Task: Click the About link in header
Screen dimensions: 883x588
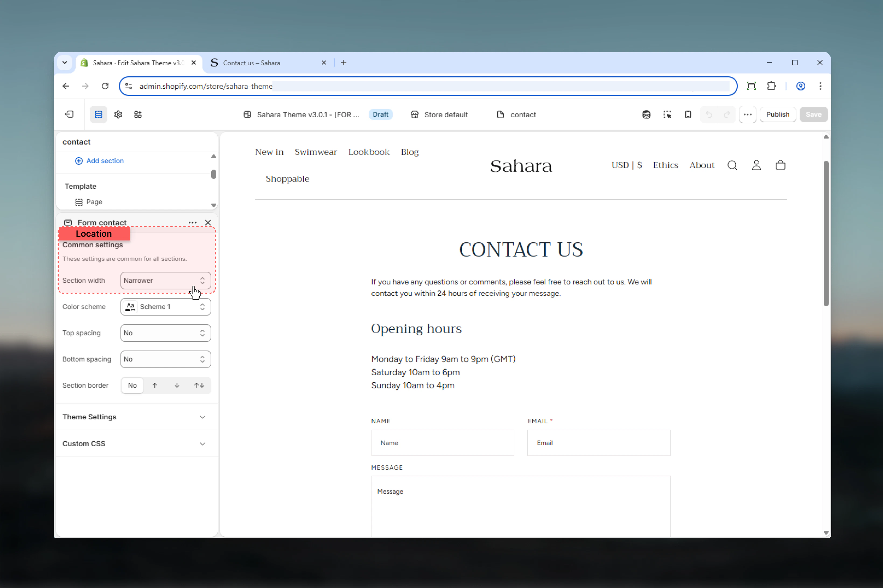Action: [x=702, y=165]
